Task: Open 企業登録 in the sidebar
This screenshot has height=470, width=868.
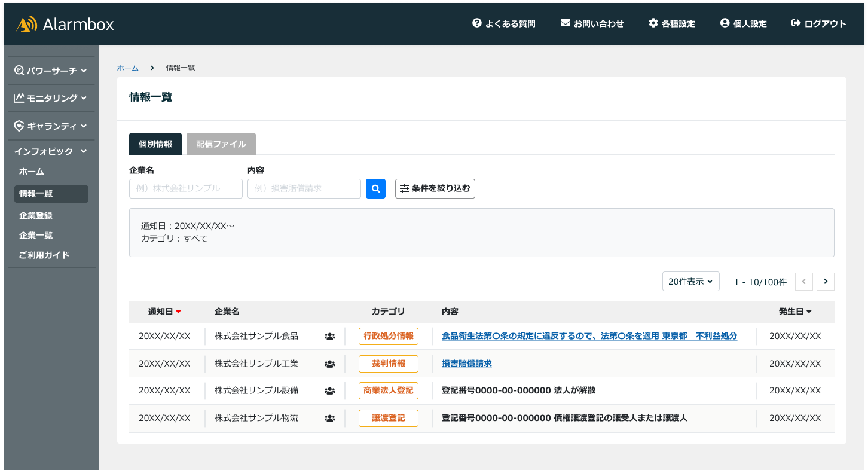Action: pos(36,216)
